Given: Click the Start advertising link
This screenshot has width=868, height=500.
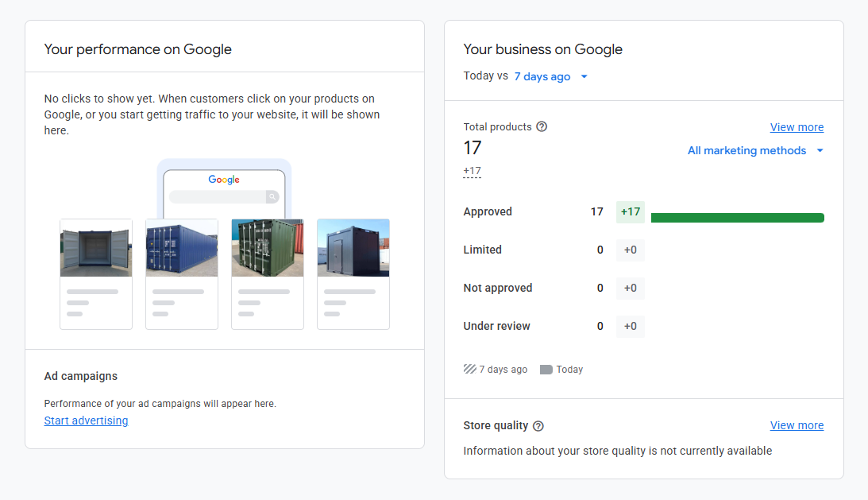Looking at the screenshot, I should [x=86, y=421].
